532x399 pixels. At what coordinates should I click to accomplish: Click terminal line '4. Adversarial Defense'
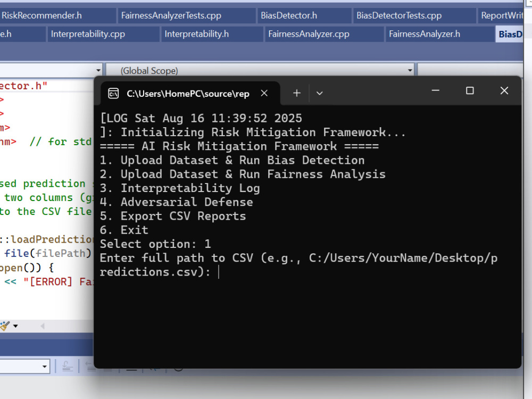176,202
